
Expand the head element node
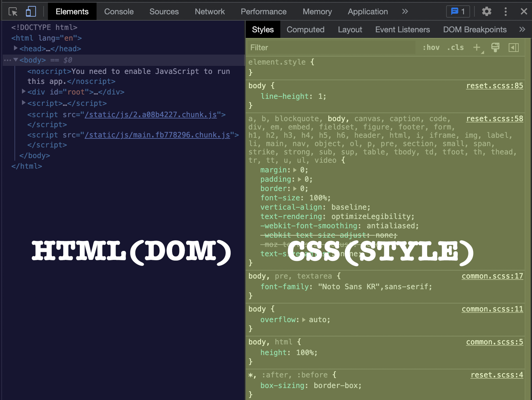click(16, 48)
